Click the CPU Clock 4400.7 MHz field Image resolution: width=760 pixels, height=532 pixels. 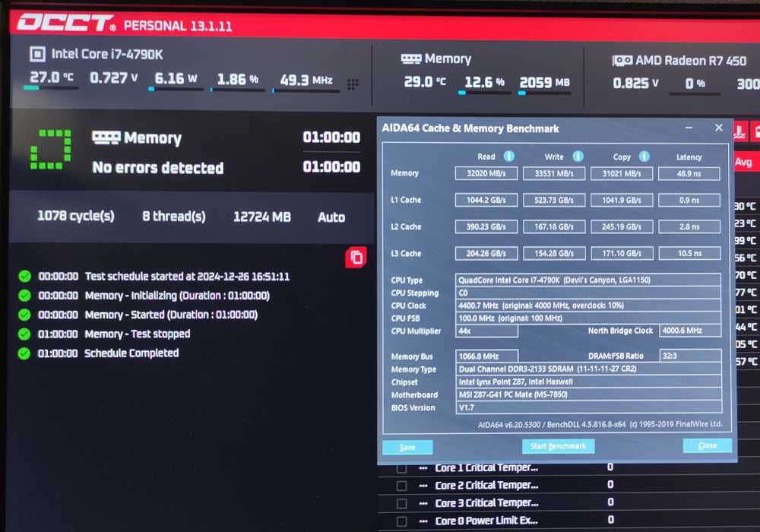[x=588, y=306]
